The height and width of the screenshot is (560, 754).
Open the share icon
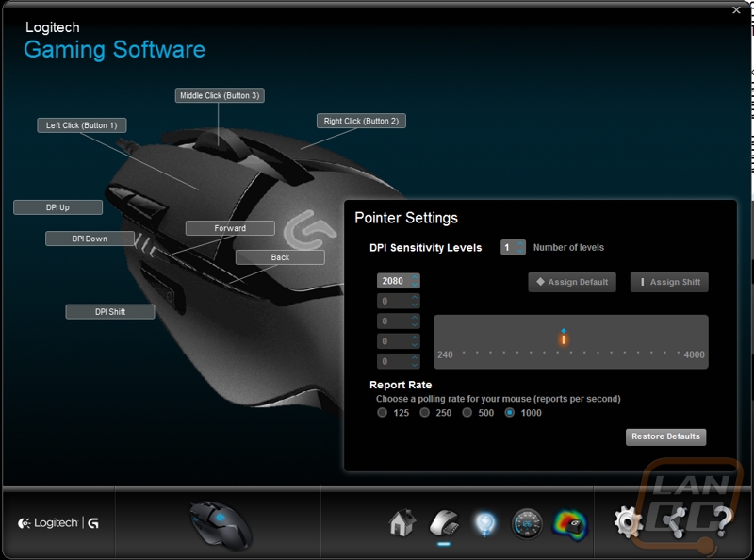(675, 523)
